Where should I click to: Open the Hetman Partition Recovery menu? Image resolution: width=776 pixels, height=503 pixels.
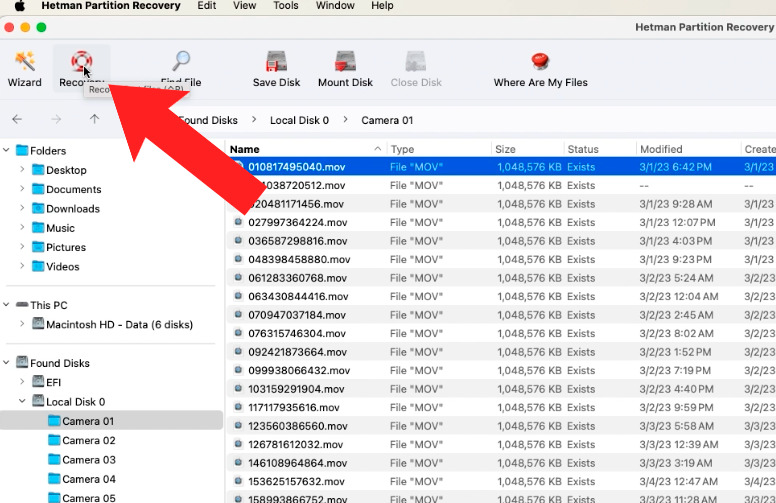tap(111, 6)
